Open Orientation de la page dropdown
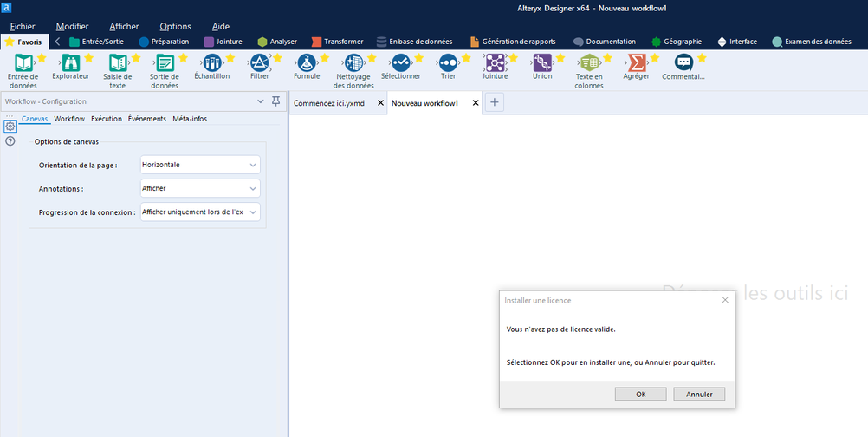Image resolution: width=868 pixels, height=437 pixels. (x=200, y=165)
